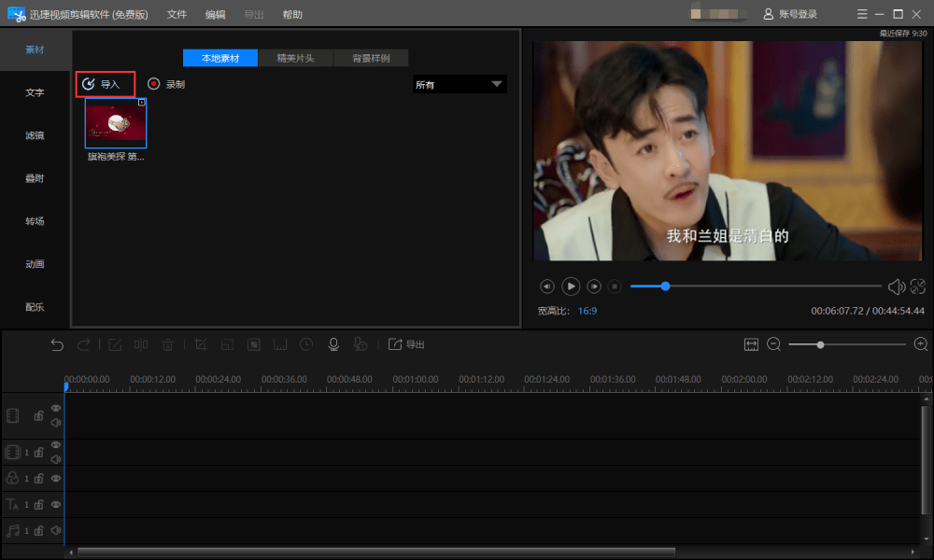Screen dimensions: 934x560
Task: Toggle lock on the text track
Action: point(38,505)
